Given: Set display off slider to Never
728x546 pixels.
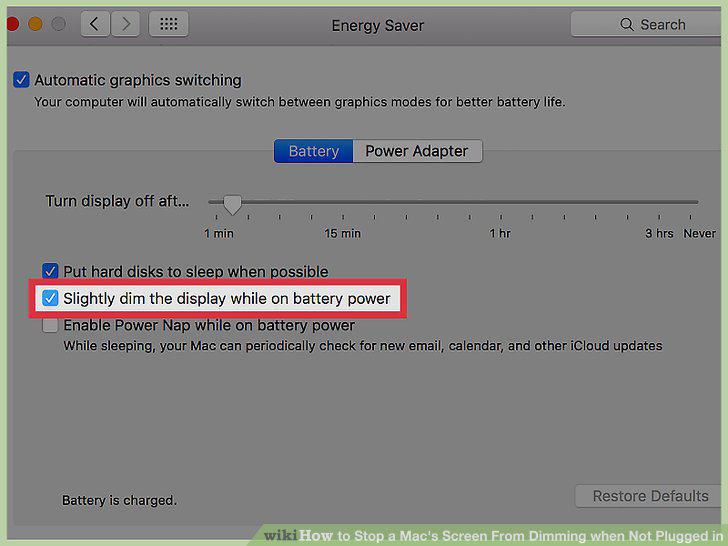Looking at the screenshot, I should click(691, 202).
